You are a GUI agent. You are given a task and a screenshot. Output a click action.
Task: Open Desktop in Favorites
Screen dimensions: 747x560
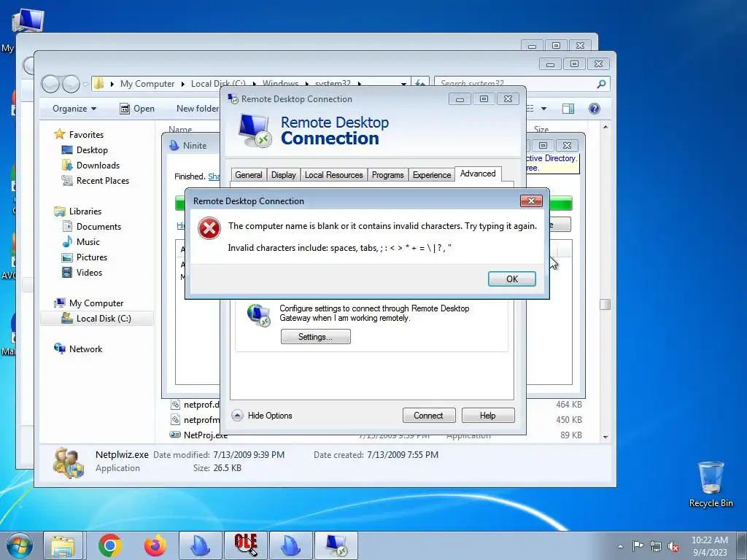point(92,150)
